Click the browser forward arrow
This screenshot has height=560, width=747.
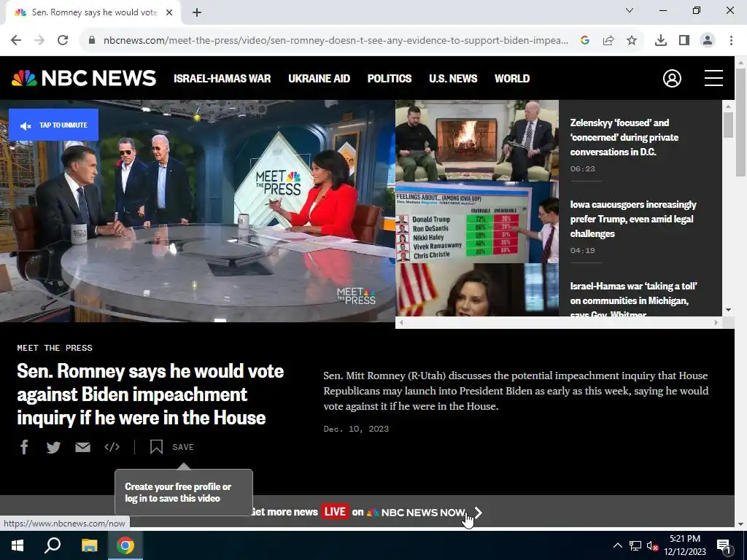(39, 41)
